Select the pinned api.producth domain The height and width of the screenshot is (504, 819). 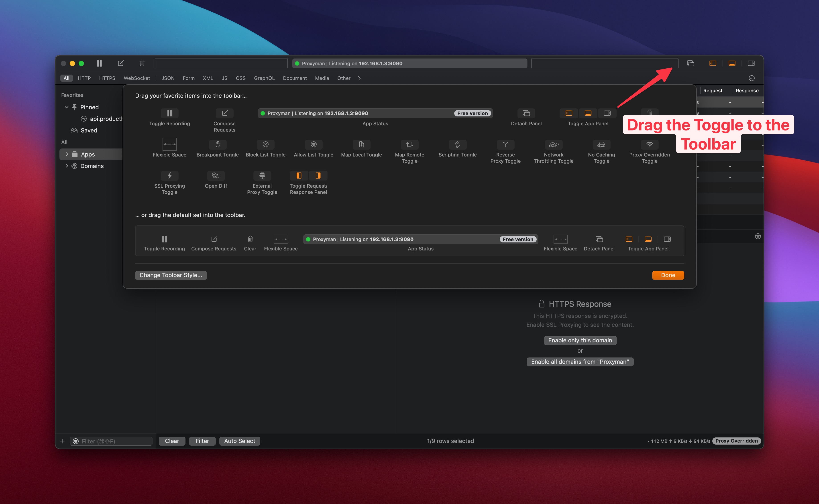[102, 119]
